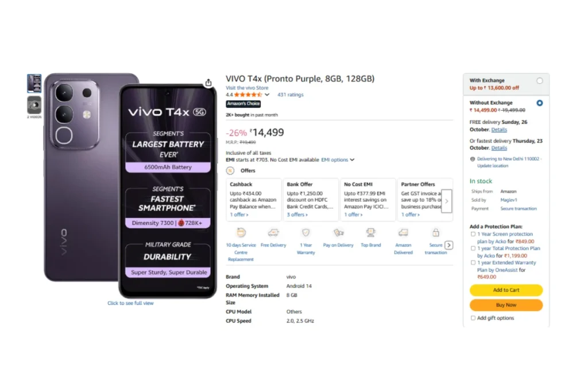
Task: Open the Bank Offer 3 offers link
Action: coord(297,215)
